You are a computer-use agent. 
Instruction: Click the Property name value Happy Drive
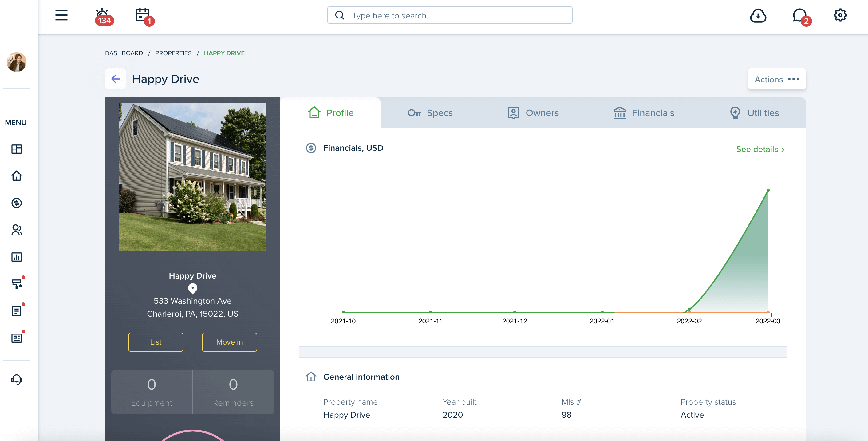click(x=346, y=415)
